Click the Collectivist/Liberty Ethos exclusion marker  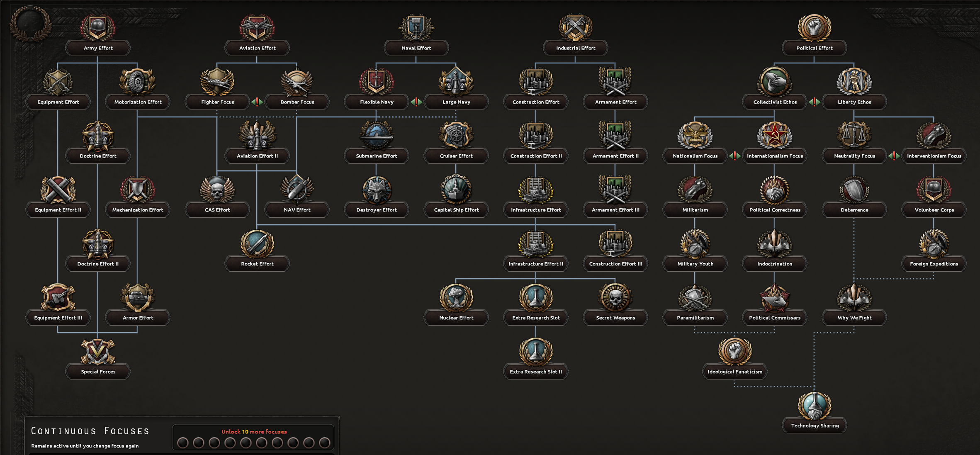(815, 102)
